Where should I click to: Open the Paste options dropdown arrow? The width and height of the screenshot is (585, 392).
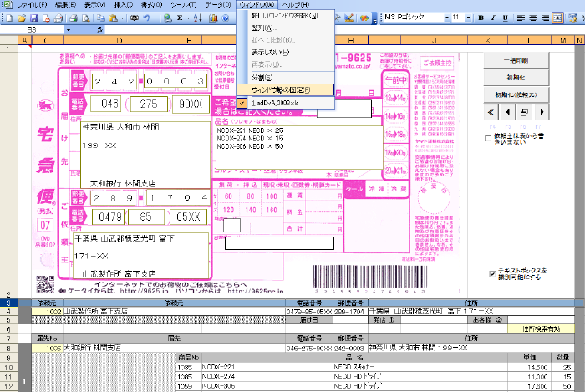pos(122,18)
